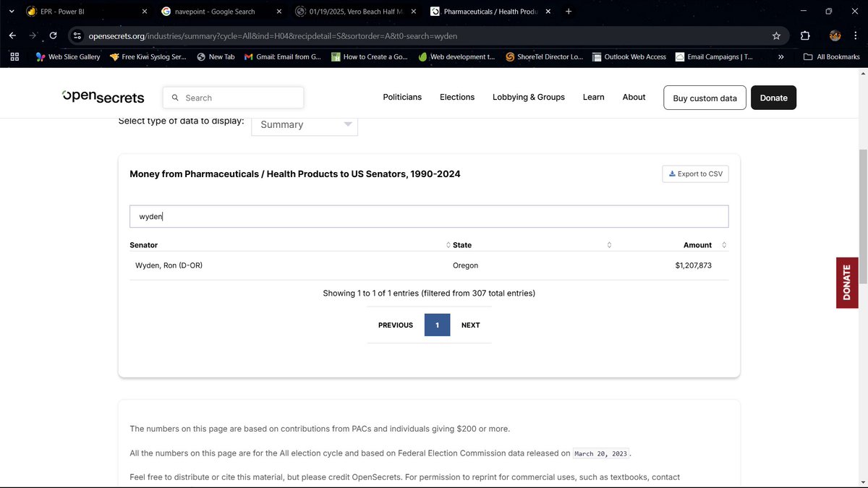Go to the NEXT results page
Screen dimensions: 868x488
471,325
